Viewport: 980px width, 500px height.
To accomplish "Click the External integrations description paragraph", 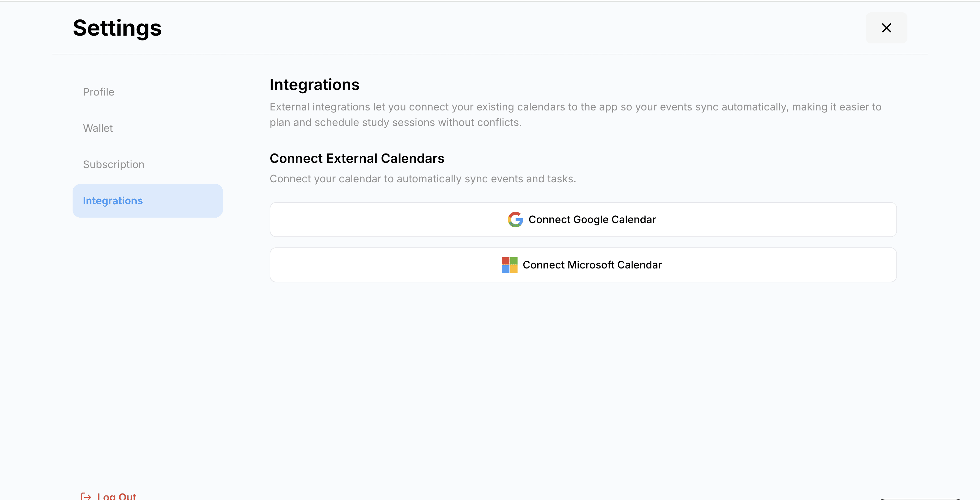I will tap(575, 114).
